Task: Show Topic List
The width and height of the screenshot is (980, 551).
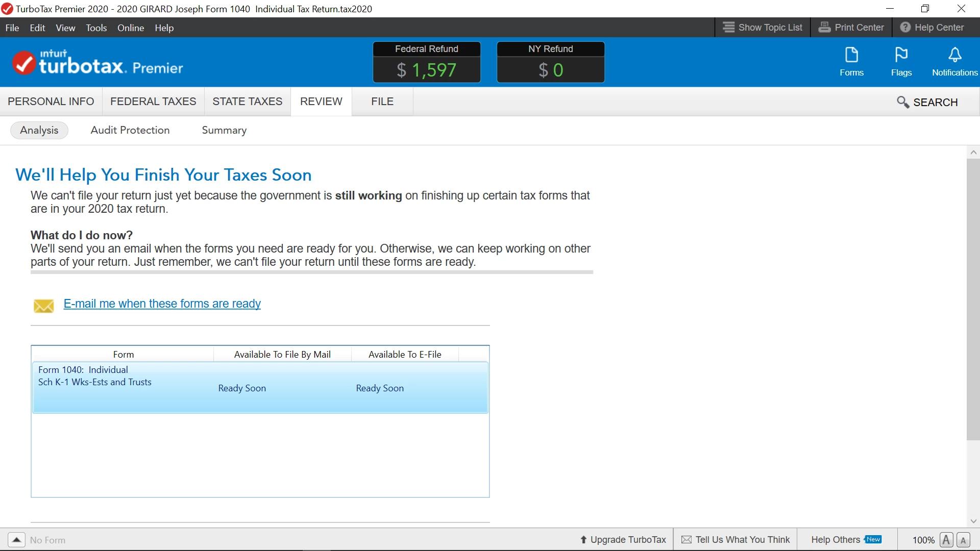Action: (x=763, y=28)
